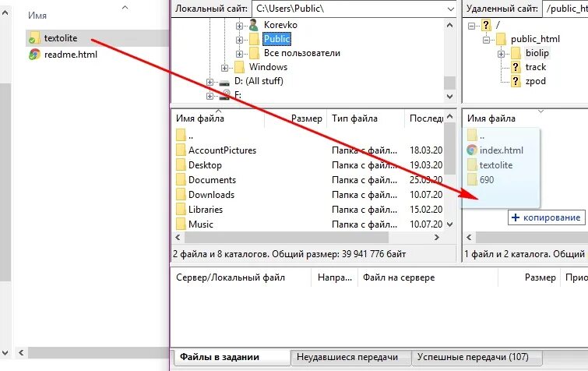Select the textolite folder in Explorer window
The image size is (588, 371).
tap(61, 38)
